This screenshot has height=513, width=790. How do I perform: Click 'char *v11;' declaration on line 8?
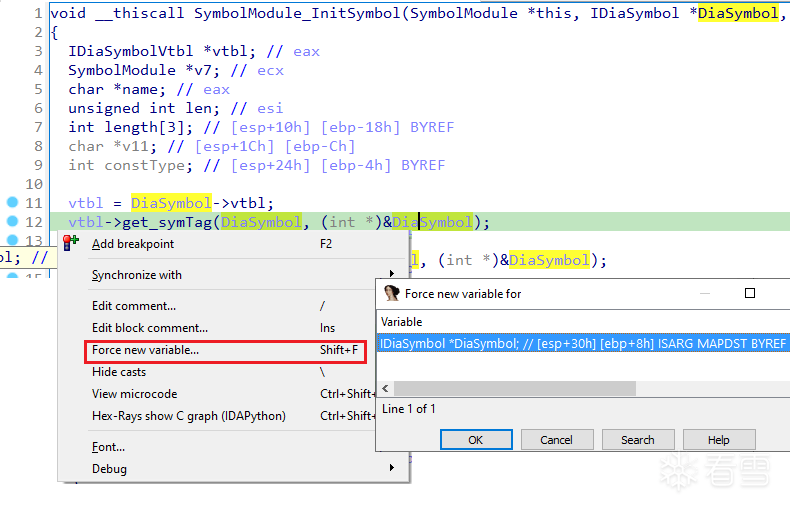tap(112, 146)
